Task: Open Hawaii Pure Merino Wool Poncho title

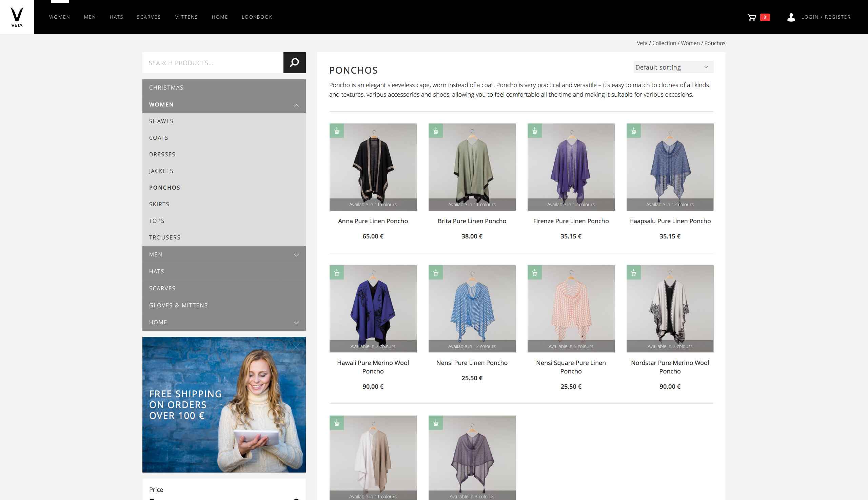Action: click(x=373, y=367)
